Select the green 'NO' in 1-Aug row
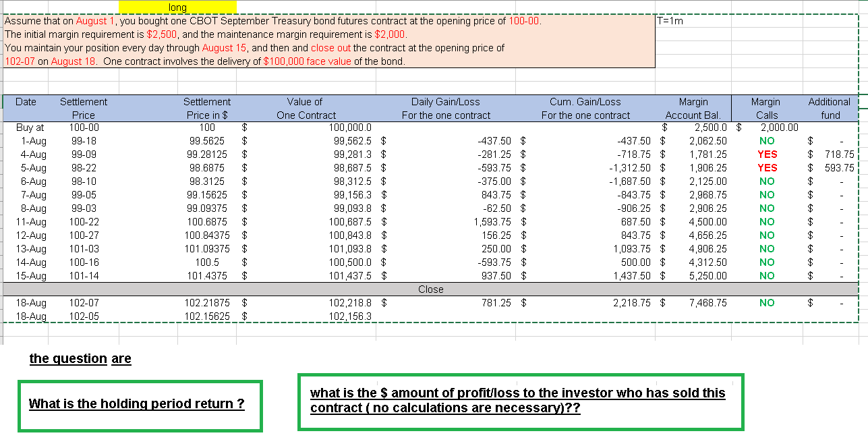This screenshot has height=448, width=868. click(767, 141)
